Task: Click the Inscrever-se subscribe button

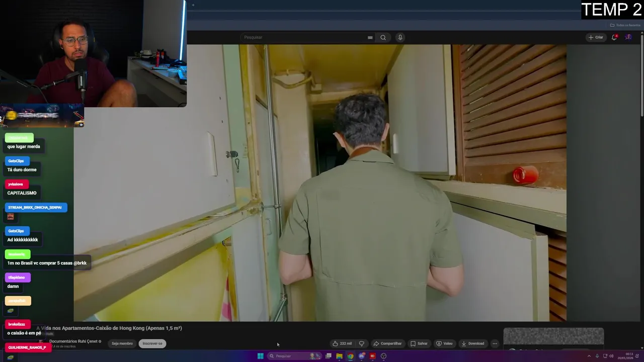Action: point(152,343)
